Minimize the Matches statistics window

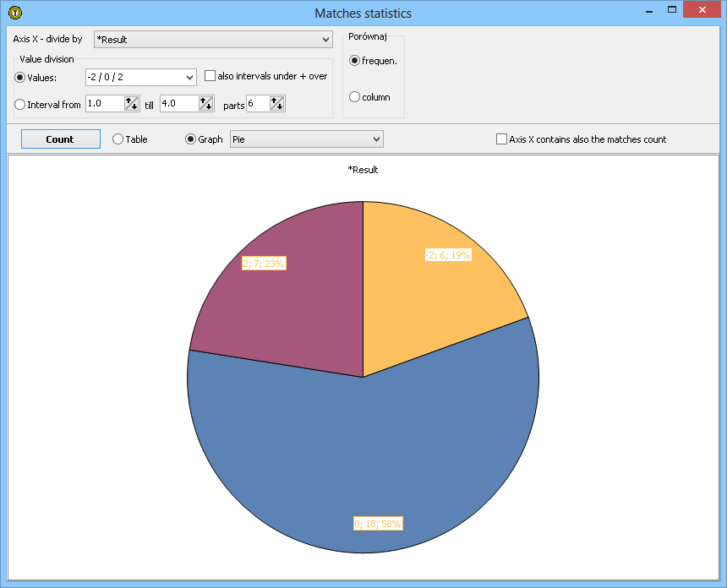(649, 10)
